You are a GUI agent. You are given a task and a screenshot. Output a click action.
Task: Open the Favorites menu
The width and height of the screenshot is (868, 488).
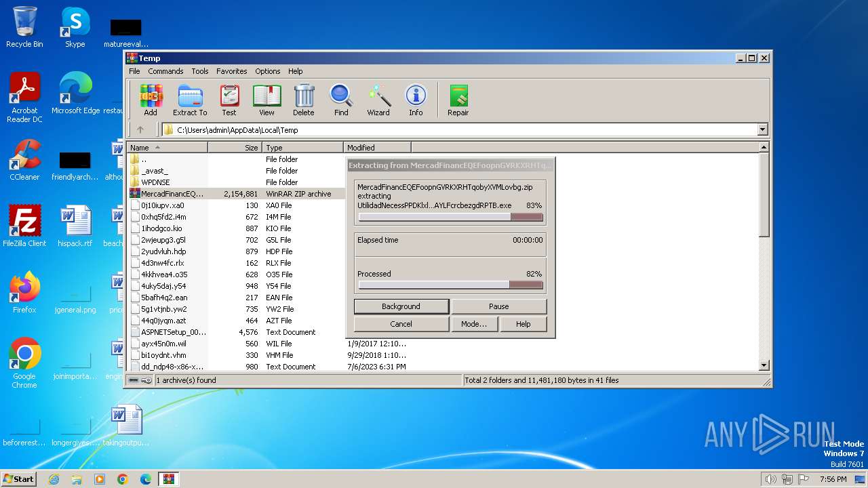click(232, 71)
